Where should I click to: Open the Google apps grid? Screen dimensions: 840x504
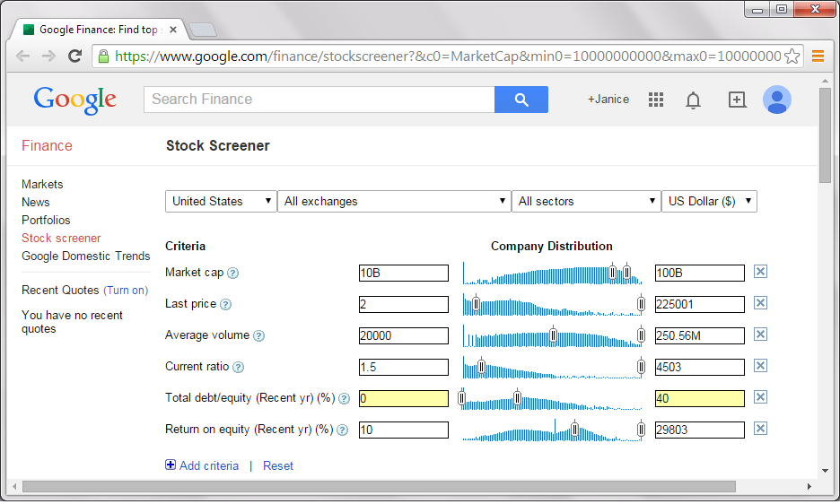(656, 100)
